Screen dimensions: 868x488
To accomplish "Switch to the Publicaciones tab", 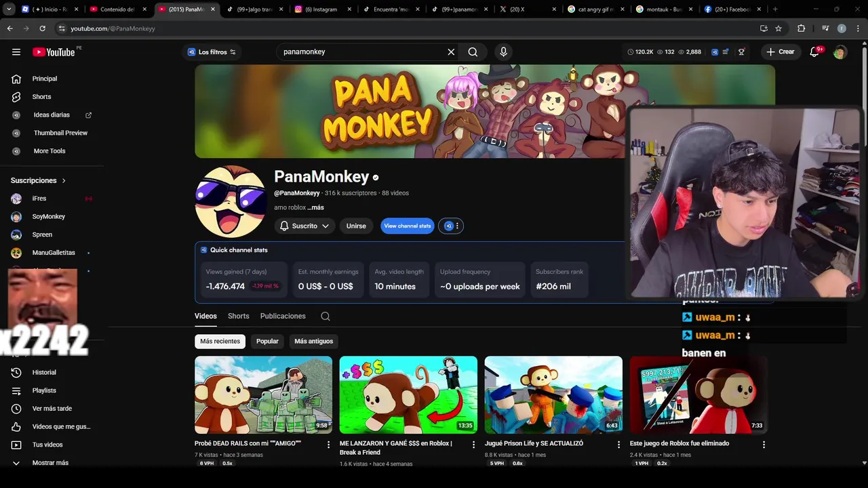I will 283,316.
